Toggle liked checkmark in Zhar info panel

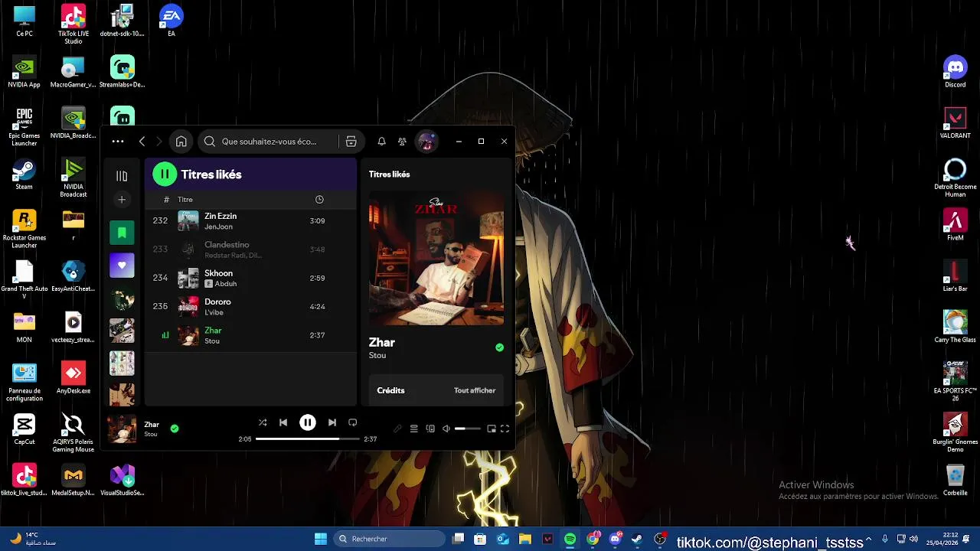(x=499, y=347)
